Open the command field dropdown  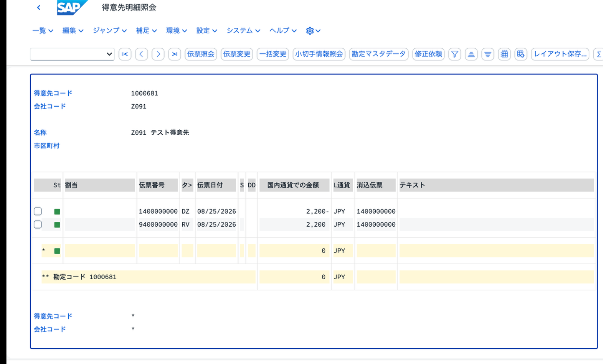pos(109,54)
